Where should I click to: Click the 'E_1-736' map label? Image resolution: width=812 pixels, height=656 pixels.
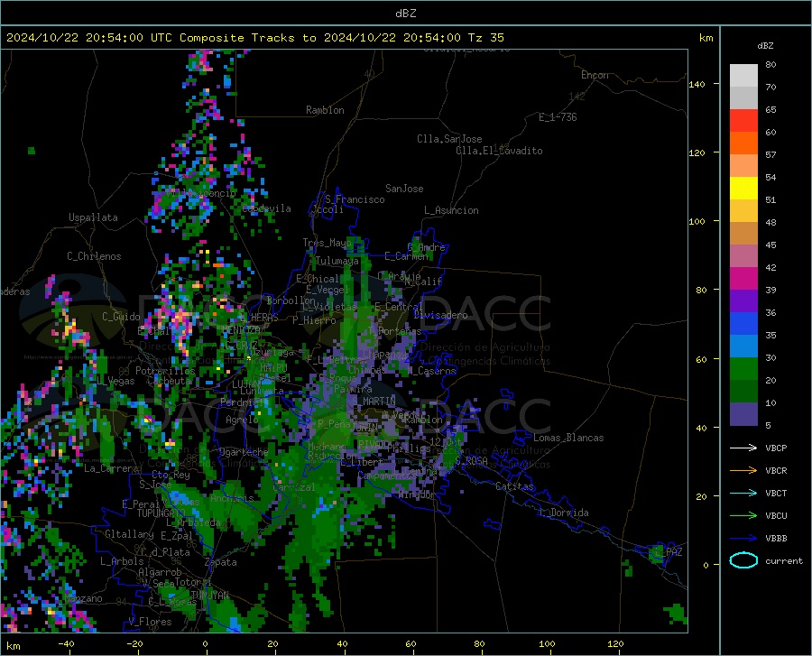(x=558, y=117)
